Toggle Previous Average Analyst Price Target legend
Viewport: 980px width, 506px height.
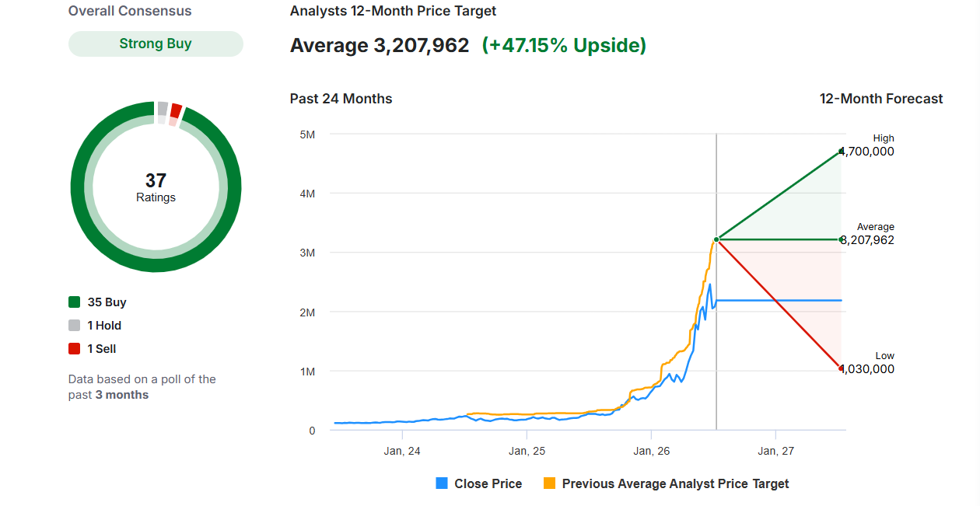(667, 483)
